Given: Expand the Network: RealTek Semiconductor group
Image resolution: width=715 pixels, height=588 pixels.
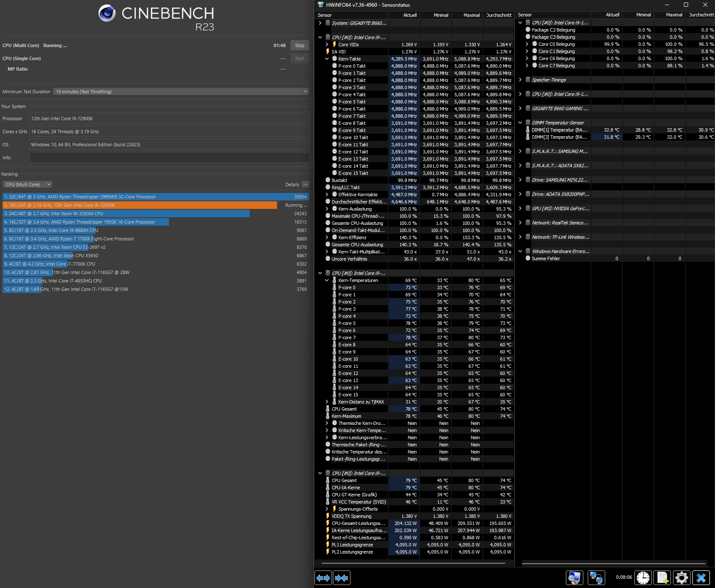Looking at the screenshot, I should click(x=520, y=223).
